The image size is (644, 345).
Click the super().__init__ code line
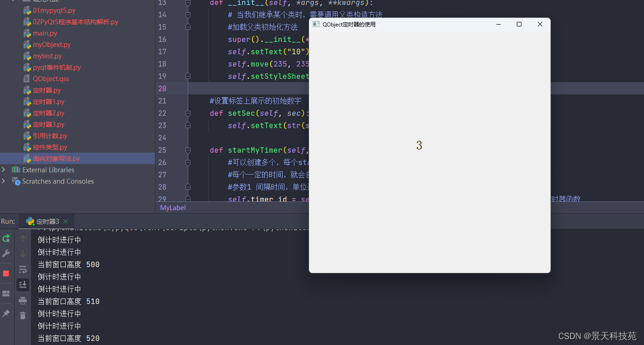tap(268, 39)
